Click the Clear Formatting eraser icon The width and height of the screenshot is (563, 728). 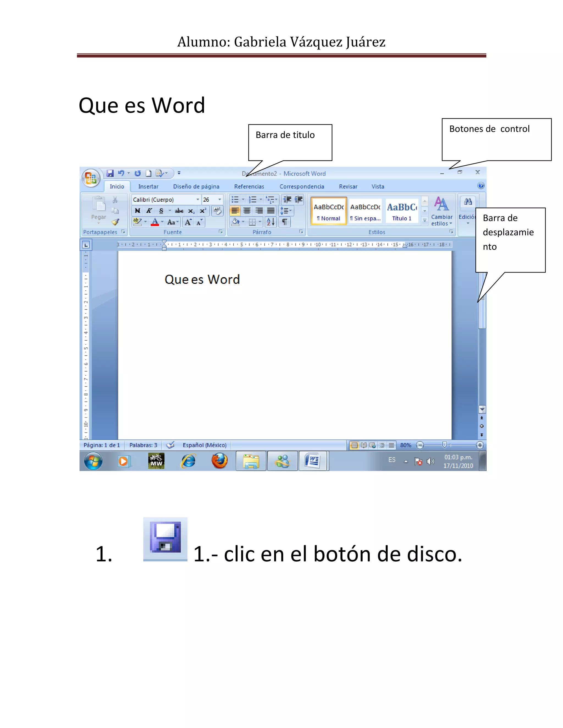pyautogui.click(x=217, y=211)
